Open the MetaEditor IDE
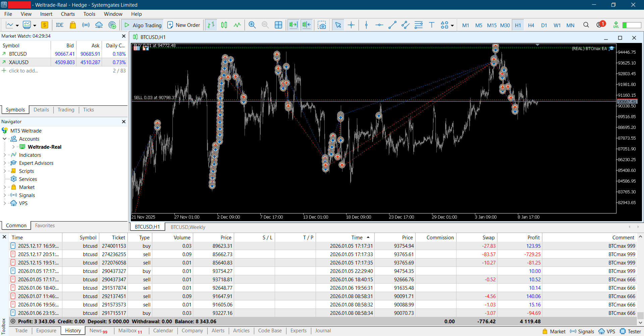 click(x=60, y=25)
